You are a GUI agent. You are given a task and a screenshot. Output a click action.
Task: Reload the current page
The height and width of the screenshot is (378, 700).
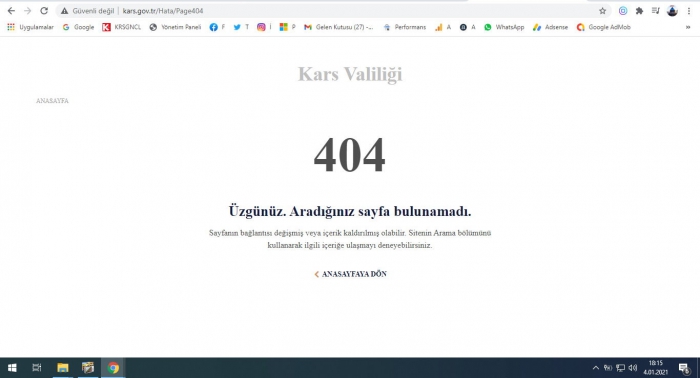pyautogui.click(x=44, y=11)
